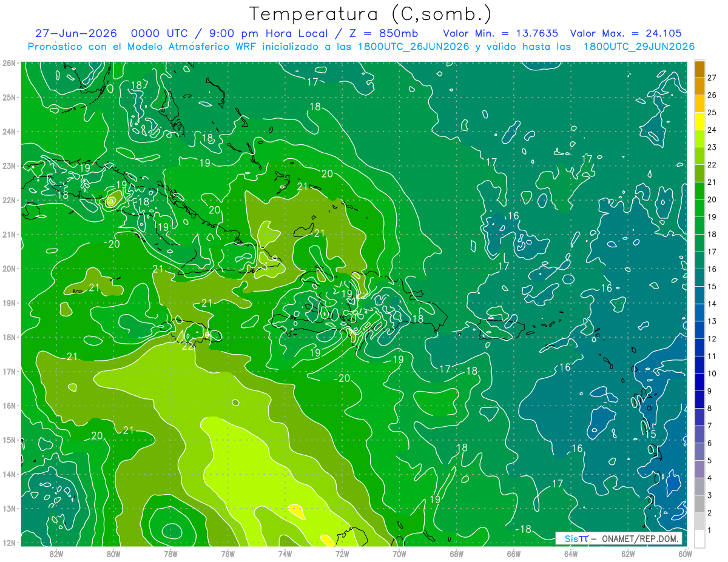The width and height of the screenshot is (728, 562).
Task: Click the ONAMET/REP.DOM. logo box
Action: [x=618, y=538]
